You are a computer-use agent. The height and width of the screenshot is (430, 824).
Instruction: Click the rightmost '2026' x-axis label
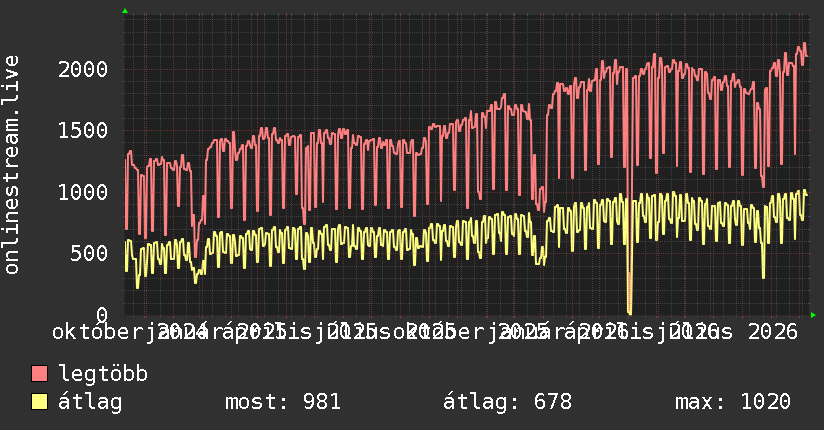coord(772,332)
